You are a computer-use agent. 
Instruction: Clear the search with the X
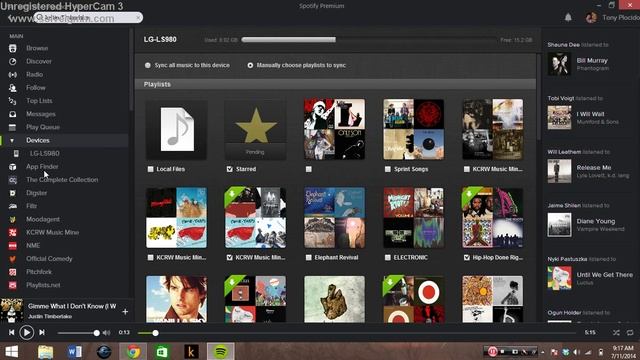click(x=138, y=18)
